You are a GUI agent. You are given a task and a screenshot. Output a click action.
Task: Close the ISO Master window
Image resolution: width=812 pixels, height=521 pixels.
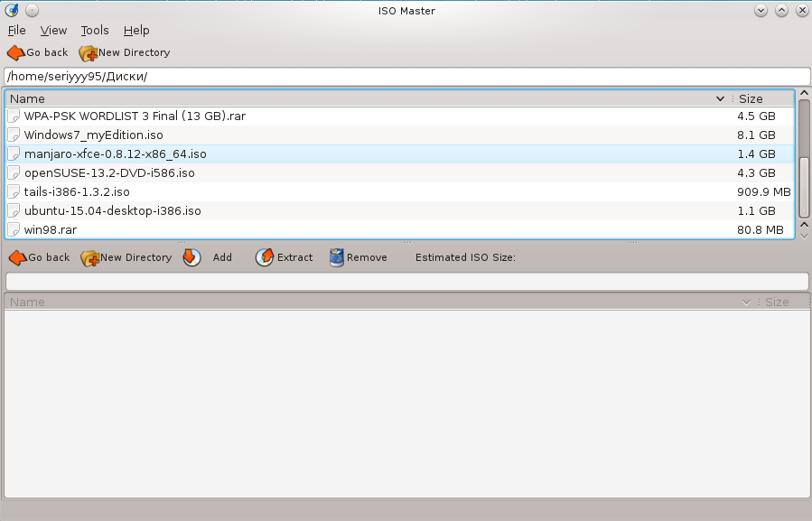pyautogui.click(x=802, y=10)
